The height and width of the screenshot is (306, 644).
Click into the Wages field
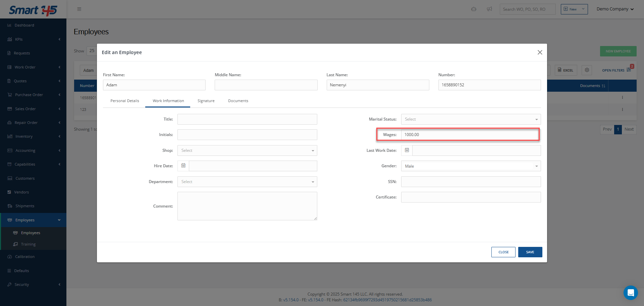(x=470, y=135)
